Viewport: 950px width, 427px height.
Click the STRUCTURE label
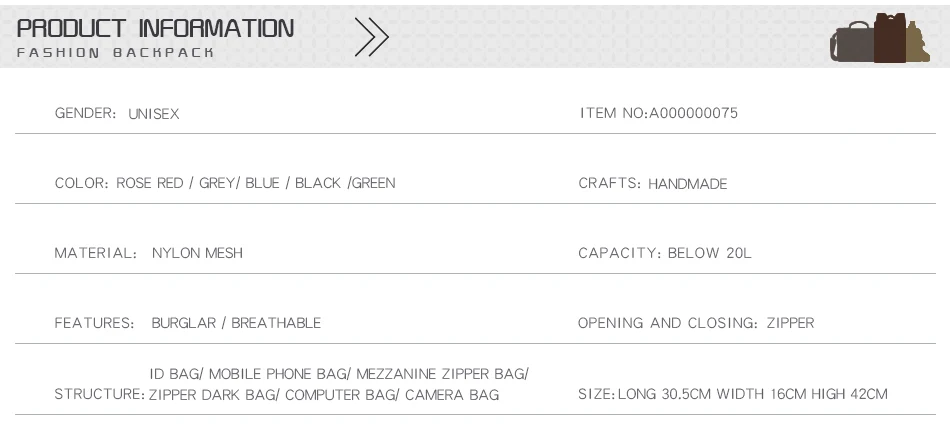coord(99,394)
